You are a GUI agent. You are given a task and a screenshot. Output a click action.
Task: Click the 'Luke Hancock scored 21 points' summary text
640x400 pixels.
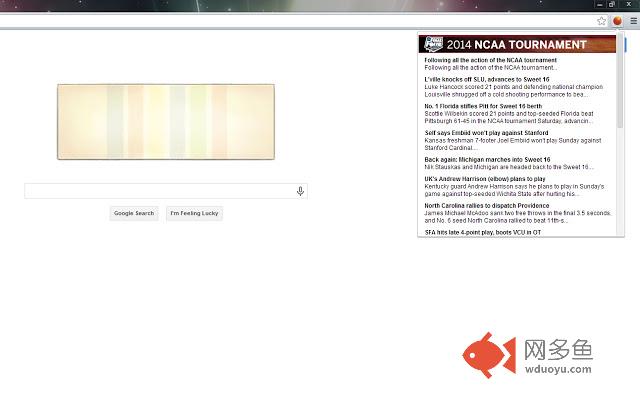(513, 91)
